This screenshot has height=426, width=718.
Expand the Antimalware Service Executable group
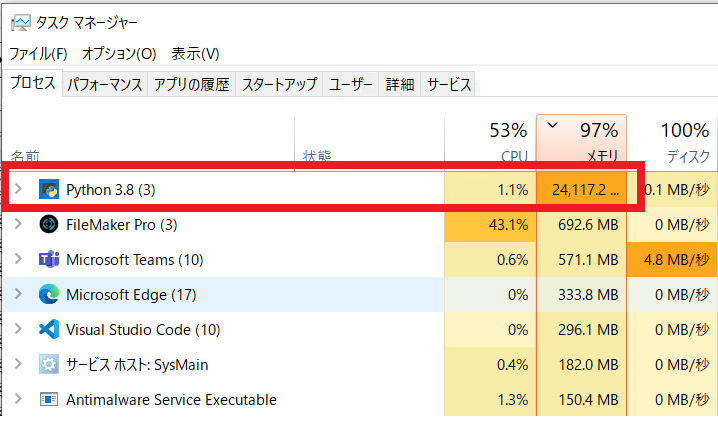[18, 399]
